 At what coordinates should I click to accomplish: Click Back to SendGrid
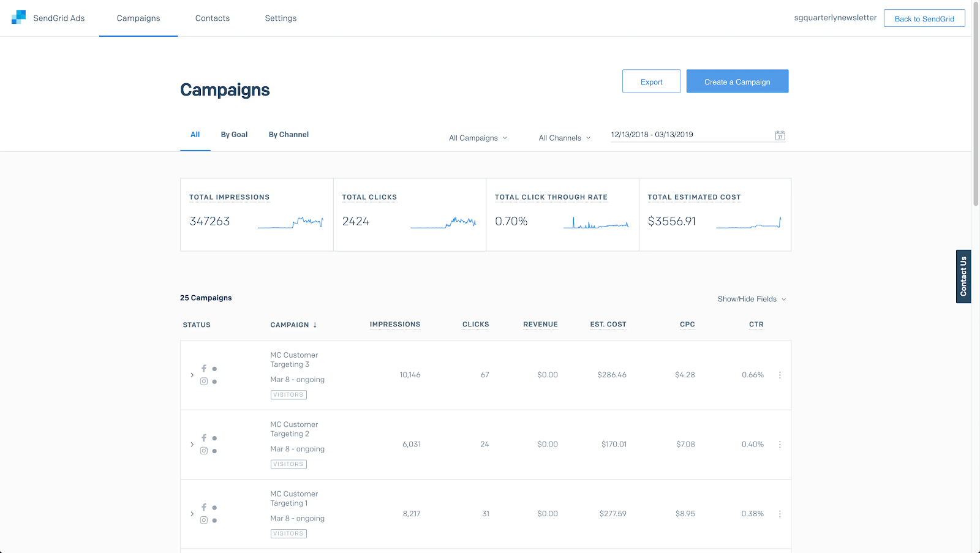click(x=924, y=18)
